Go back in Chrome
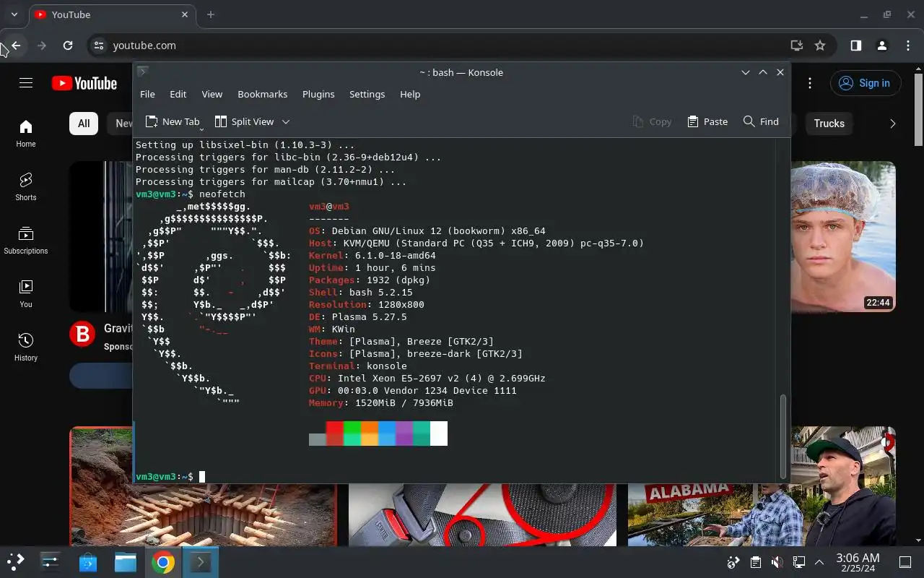This screenshot has width=924, height=578. 16,46
